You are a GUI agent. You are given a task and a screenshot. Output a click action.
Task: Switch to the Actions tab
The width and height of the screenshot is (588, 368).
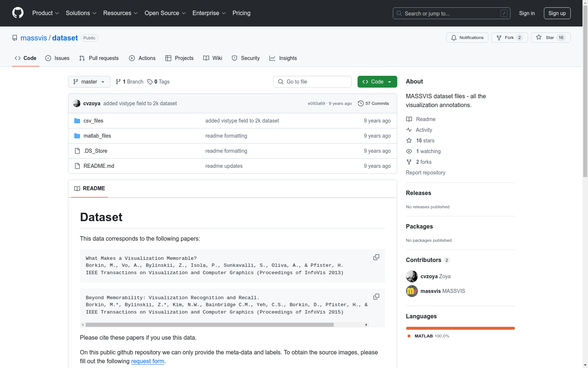click(142, 58)
